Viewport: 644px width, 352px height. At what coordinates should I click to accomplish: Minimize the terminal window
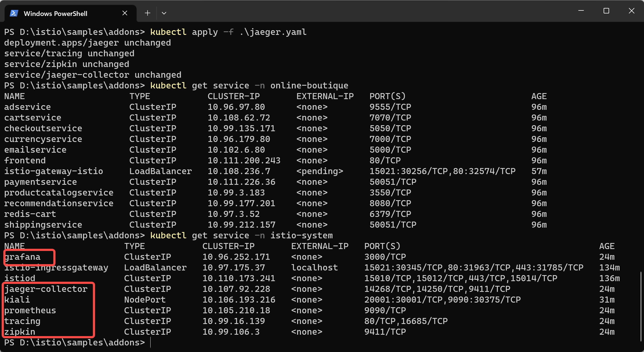[581, 11]
